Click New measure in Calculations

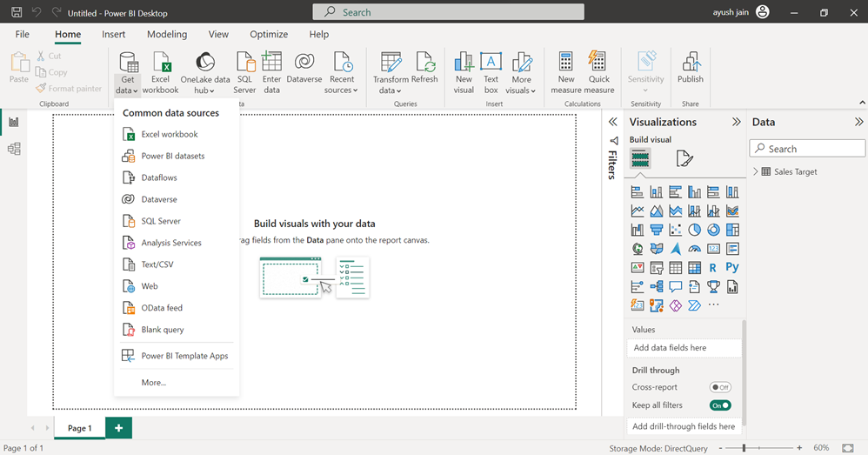point(565,72)
